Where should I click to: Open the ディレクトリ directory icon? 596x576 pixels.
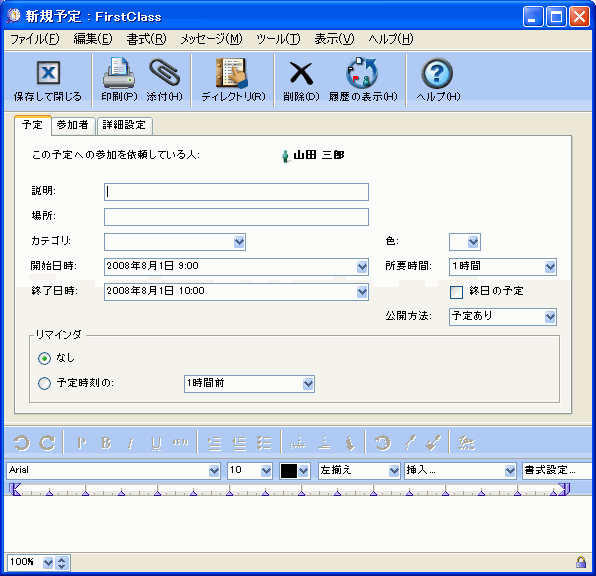pos(232,73)
